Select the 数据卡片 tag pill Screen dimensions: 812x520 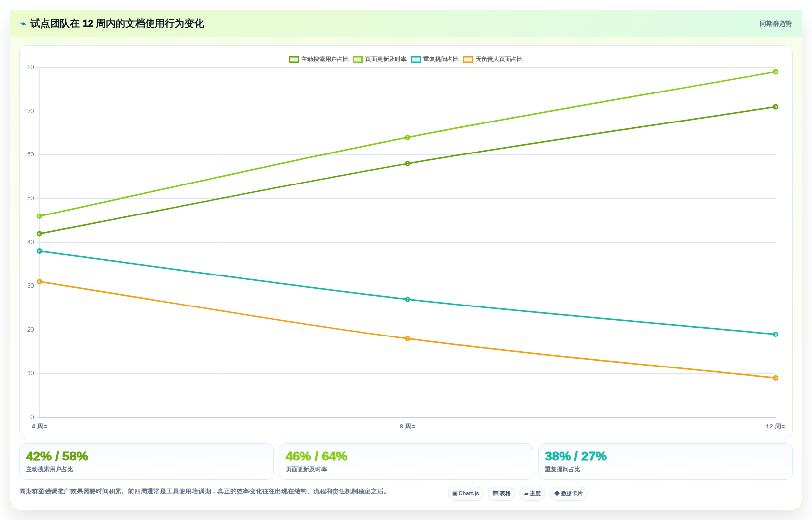569,493
